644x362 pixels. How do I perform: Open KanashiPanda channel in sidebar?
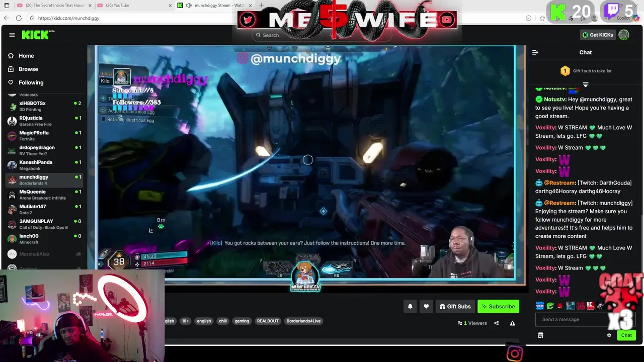[44, 165]
